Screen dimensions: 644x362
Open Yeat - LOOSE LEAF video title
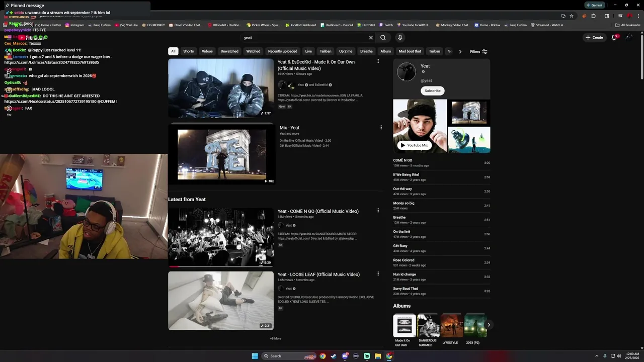[318, 275]
